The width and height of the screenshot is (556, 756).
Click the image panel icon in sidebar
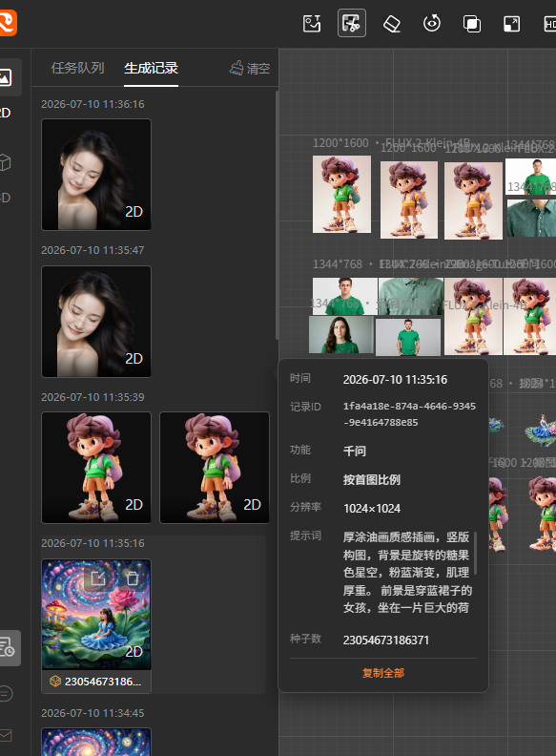pos(6,77)
